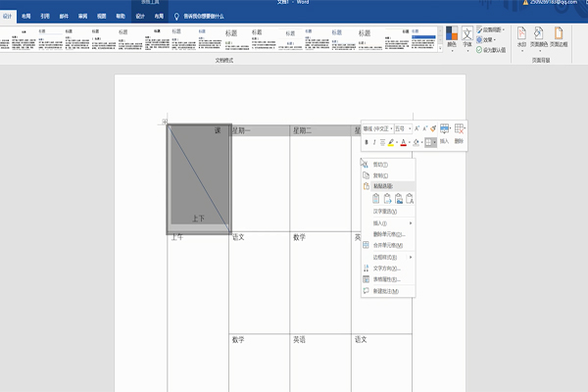This screenshot has width=588, height=392.
Task: Choose Text Direction (文字方向) menu entry
Action: point(388,269)
